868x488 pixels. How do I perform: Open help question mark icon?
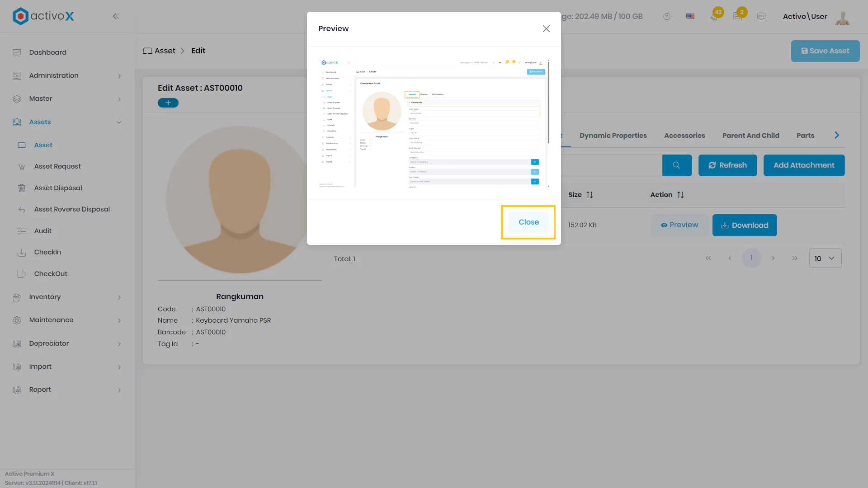click(x=667, y=17)
